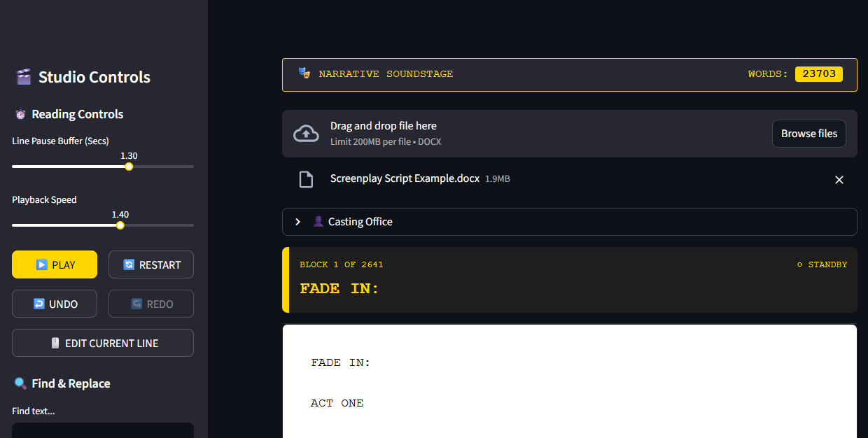Click the clapperboard icon beside Studio Controls
Viewport: 868px width, 438px height.
click(23, 77)
